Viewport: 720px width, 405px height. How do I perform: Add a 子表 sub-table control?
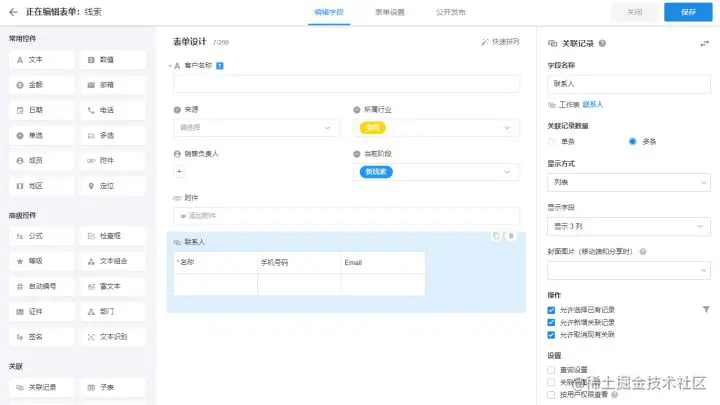click(x=112, y=388)
